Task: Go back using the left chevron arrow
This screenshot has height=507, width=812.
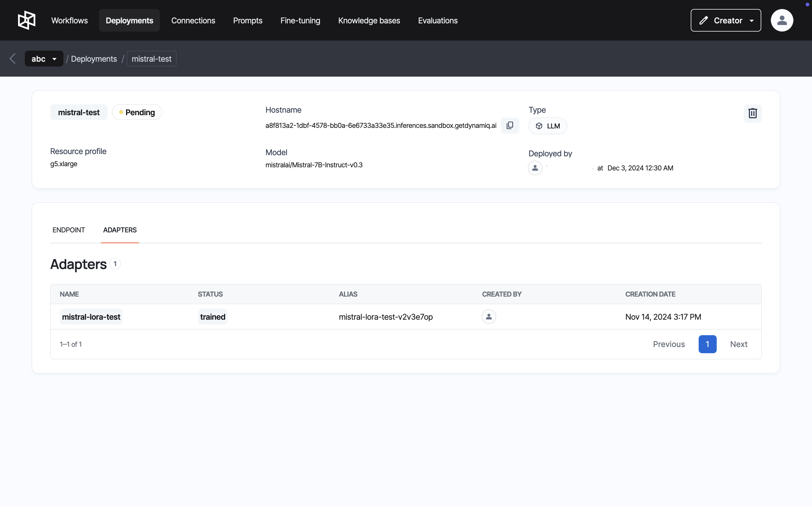Action: coord(13,59)
